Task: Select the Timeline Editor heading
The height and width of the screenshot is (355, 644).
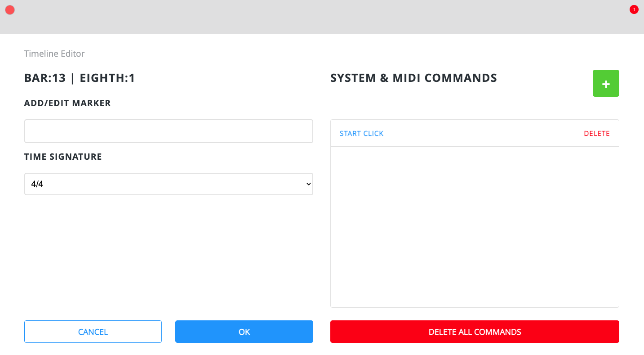Action: click(x=54, y=54)
